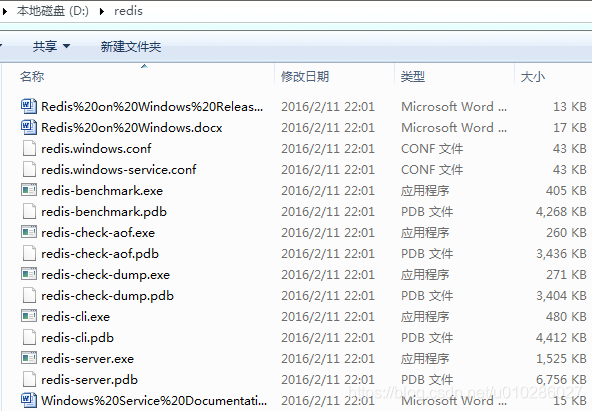Viewport: 592px width, 411px height.
Task: Click the PDB 文件 type of redis-check-aof.pdb
Action: pyautogui.click(x=427, y=254)
